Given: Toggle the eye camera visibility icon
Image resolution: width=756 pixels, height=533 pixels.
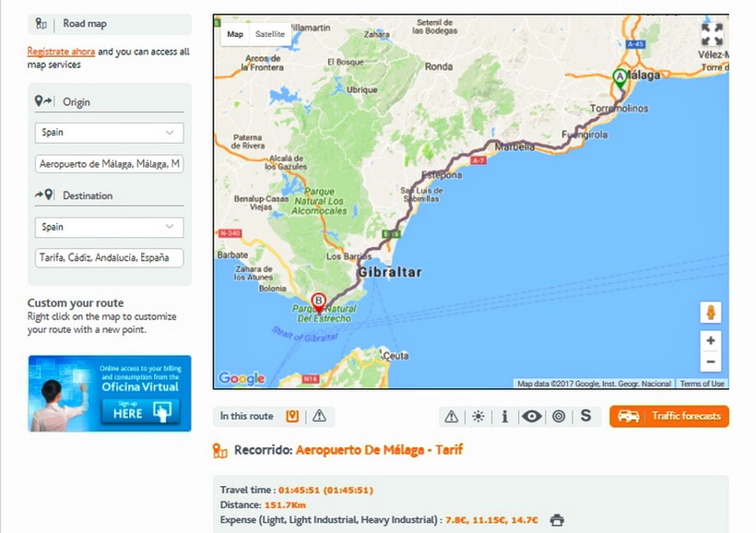Looking at the screenshot, I should coord(531,417).
